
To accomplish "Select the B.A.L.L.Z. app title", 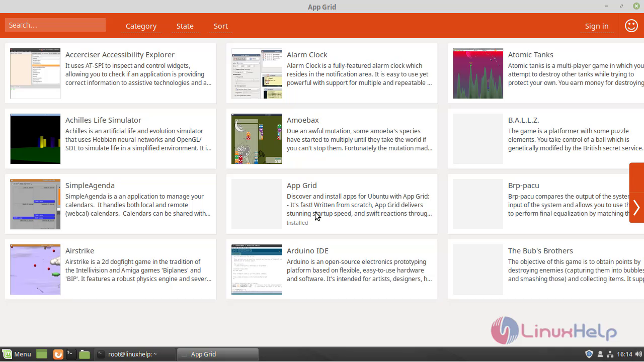I will (x=523, y=120).
